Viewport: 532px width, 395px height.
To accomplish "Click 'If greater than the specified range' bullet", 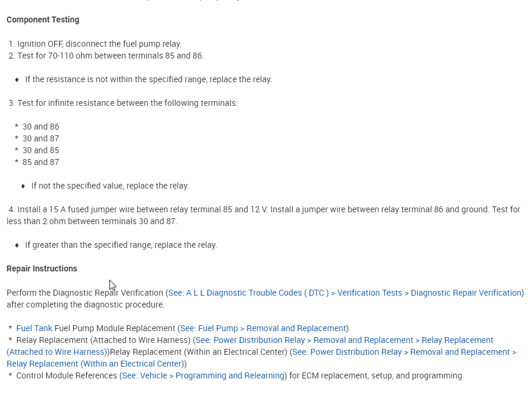I will point(121,245).
